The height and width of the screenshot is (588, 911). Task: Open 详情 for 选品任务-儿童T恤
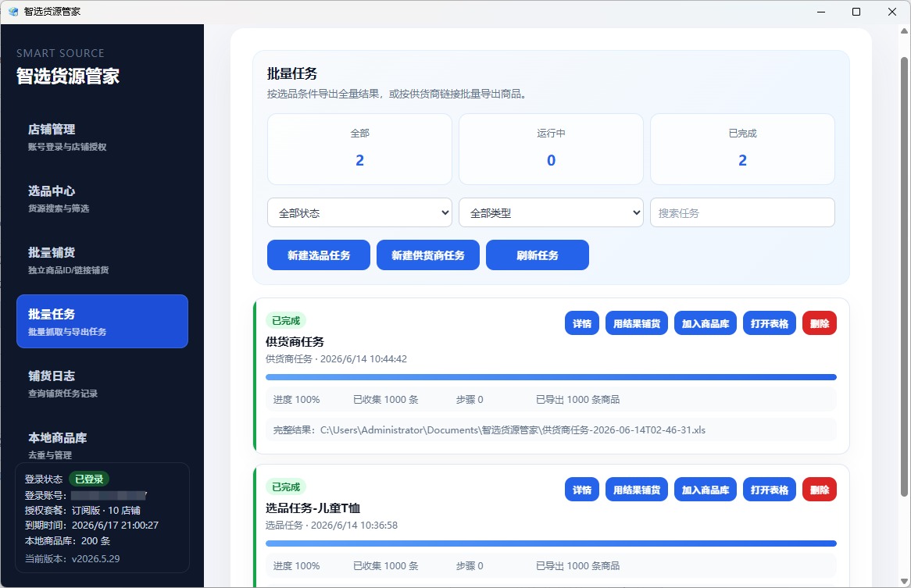click(581, 490)
